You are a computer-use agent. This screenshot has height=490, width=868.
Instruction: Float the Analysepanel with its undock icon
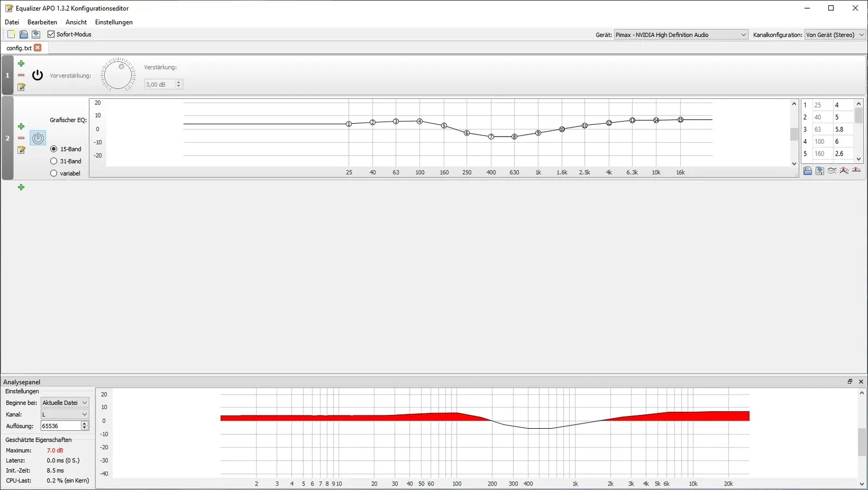tap(850, 381)
